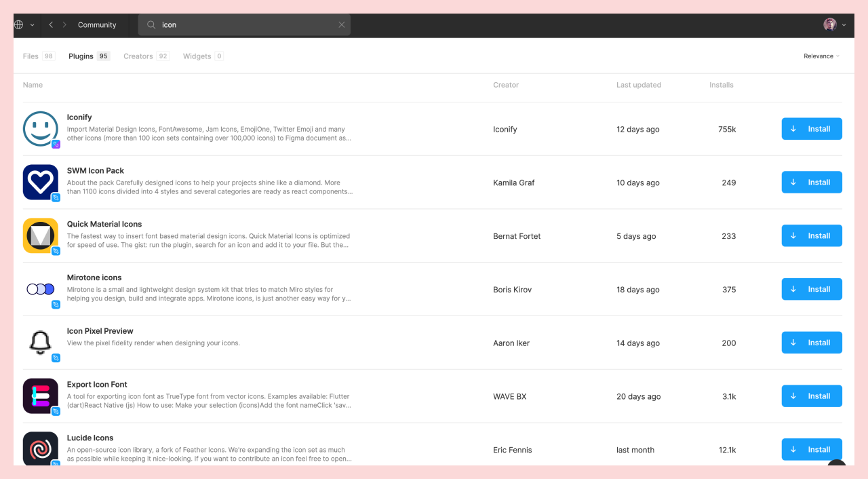Install the Iconify plugin

click(x=812, y=129)
